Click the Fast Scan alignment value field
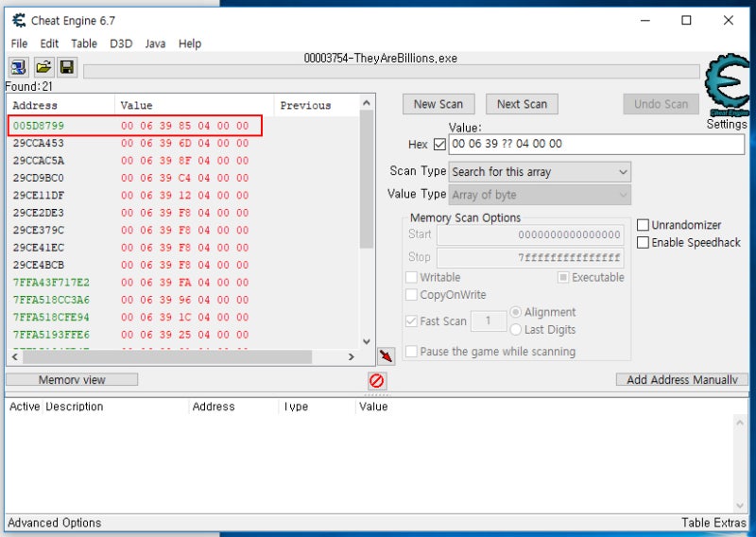The height and width of the screenshot is (537, 756). point(489,320)
